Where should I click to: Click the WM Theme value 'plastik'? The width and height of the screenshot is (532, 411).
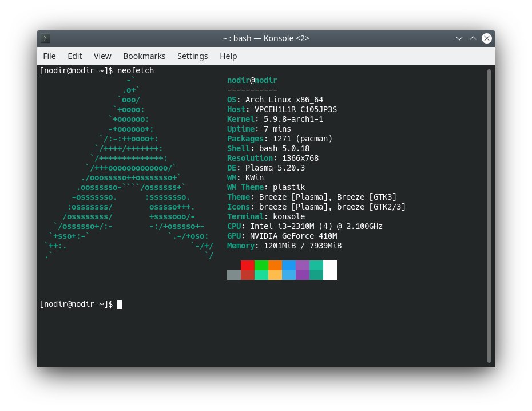289,187
